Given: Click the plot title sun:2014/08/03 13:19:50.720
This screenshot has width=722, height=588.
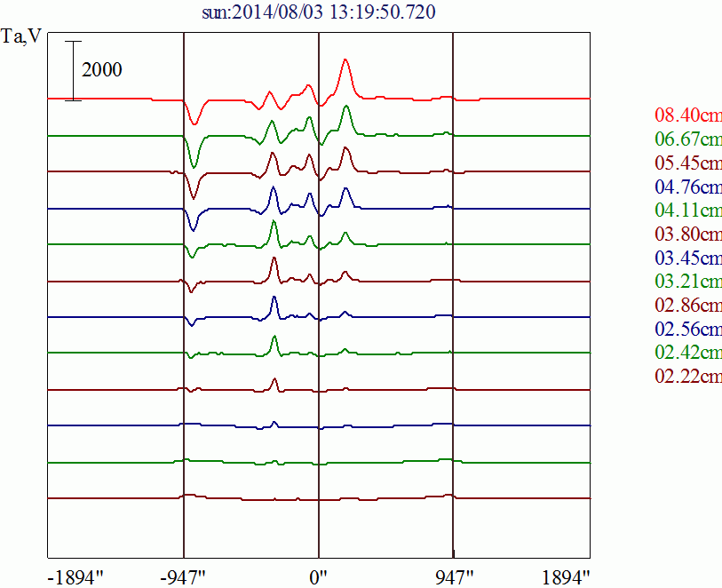Looking at the screenshot, I should point(319,12).
